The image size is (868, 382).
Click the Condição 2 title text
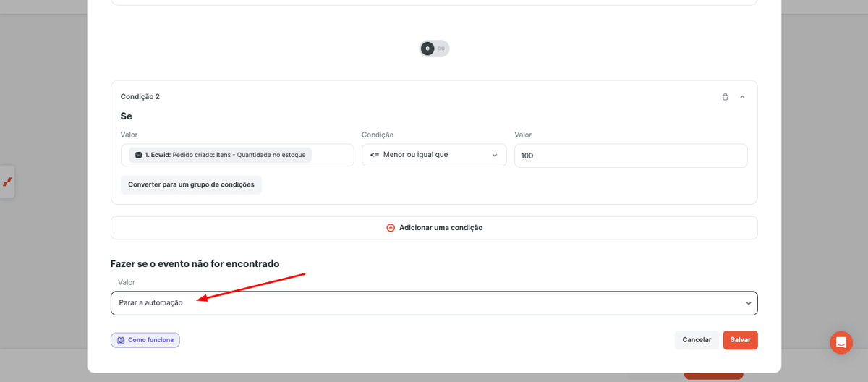140,97
